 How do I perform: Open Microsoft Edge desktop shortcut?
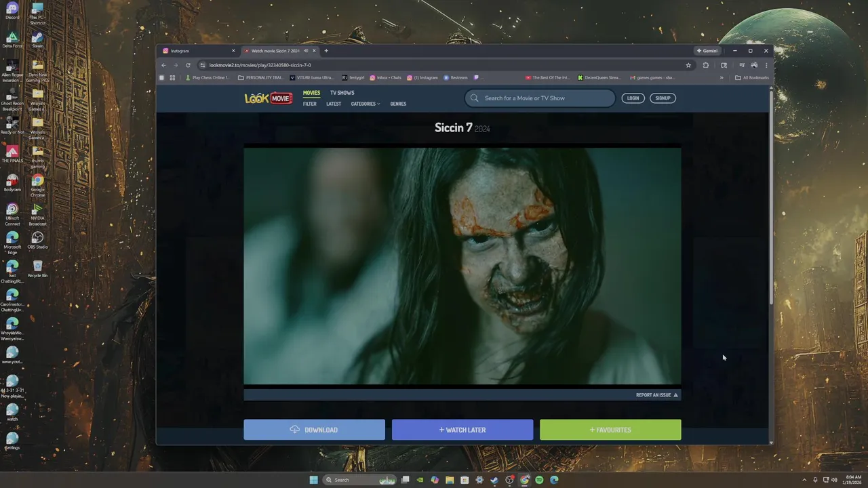(x=12, y=243)
